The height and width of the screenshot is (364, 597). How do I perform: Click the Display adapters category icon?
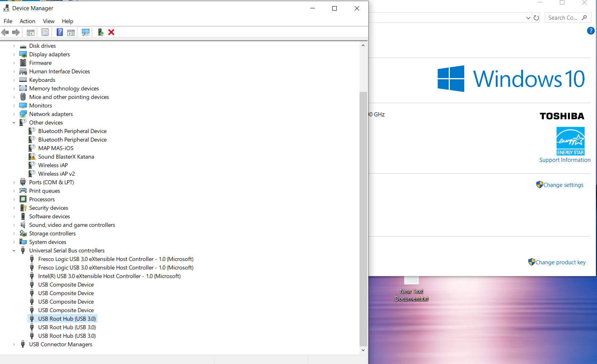(23, 54)
